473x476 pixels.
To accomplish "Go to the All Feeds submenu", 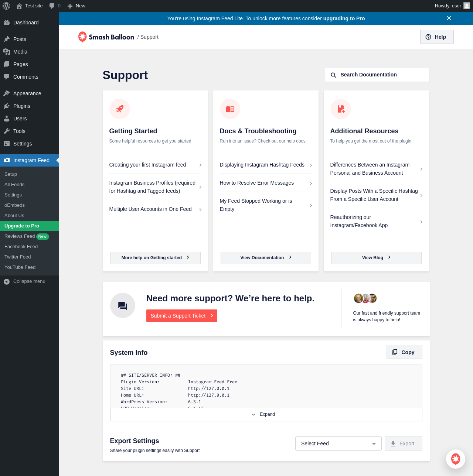I will coord(30,185).
